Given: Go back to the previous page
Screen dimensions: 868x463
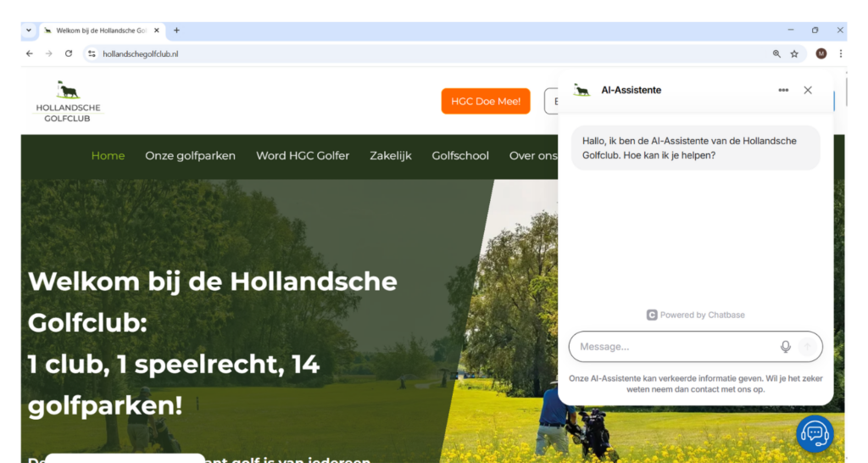Looking at the screenshot, I should [30, 53].
